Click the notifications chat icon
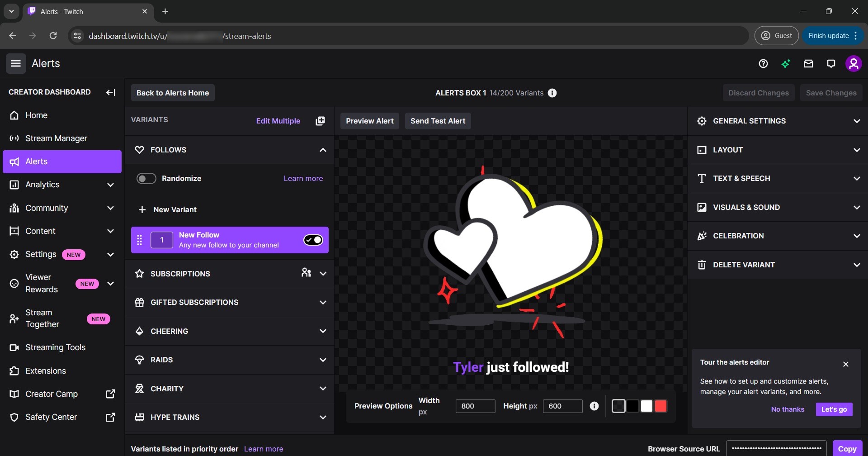Viewport: 868px width, 456px height. coord(831,63)
